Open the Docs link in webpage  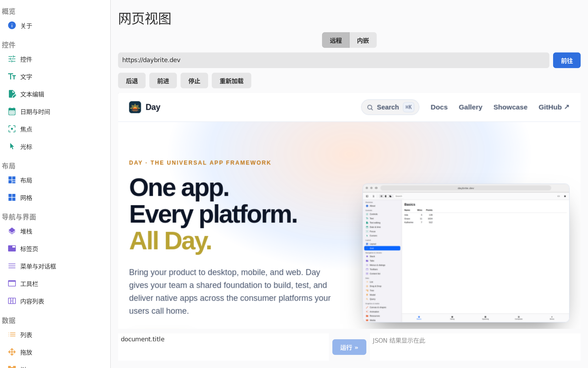coord(439,107)
